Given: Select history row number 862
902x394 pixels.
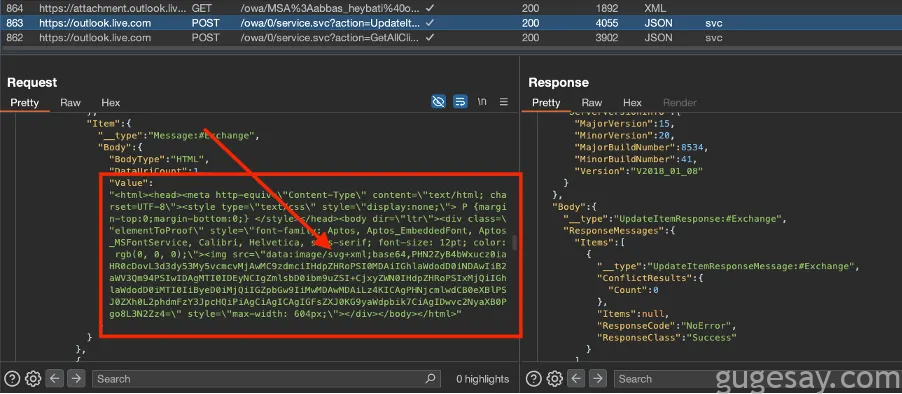Looking at the screenshot, I should tap(451, 37).
